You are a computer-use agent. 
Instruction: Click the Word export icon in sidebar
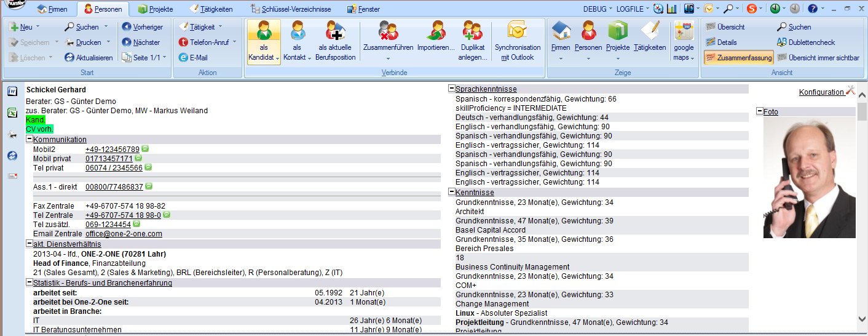[12, 92]
